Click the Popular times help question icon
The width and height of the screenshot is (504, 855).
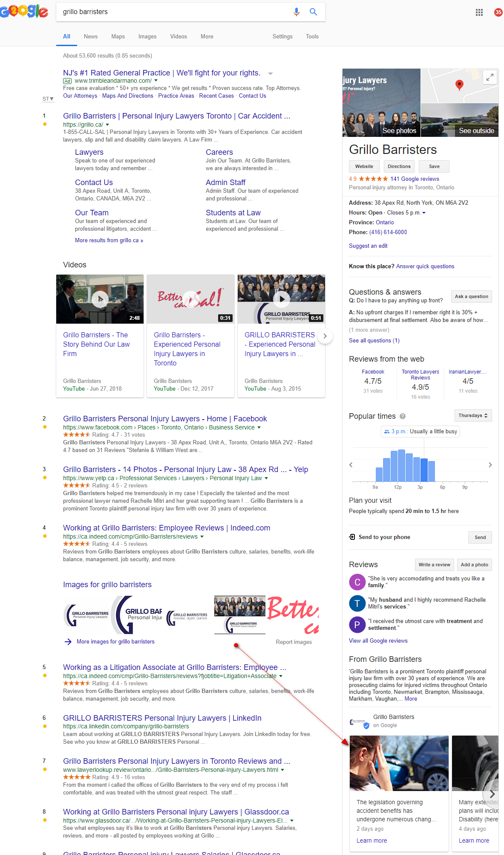[403, 416]
